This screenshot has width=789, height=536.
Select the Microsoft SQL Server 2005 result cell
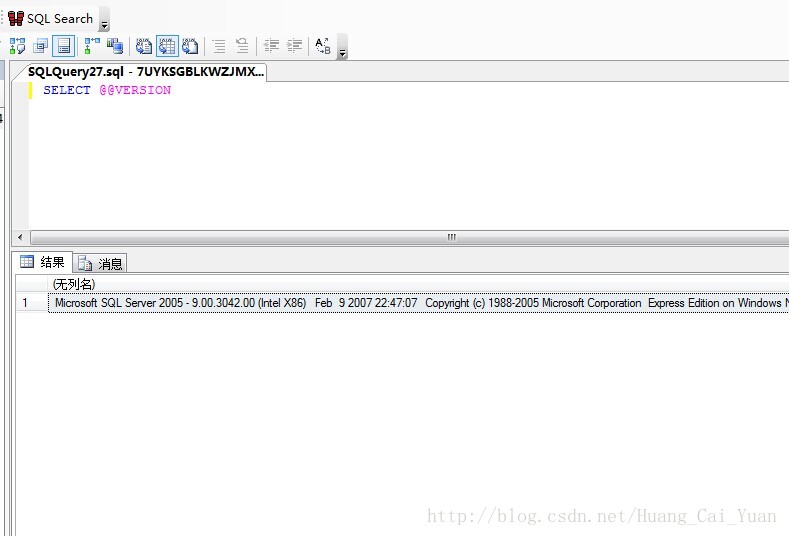tap(419, 302)
